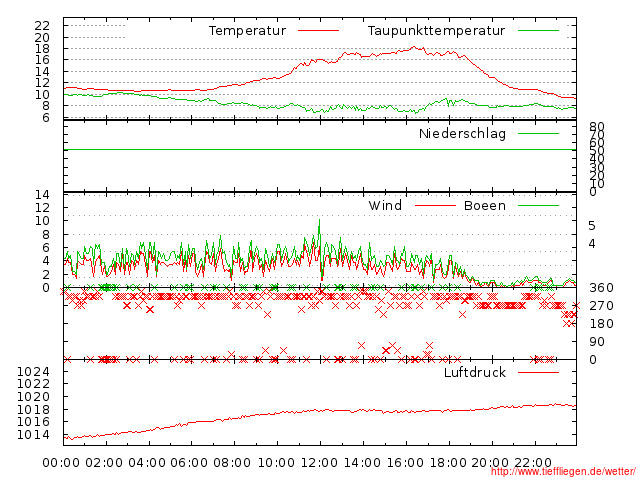Click the Wind legend label
This screenshot has width=640, height=480.
tap(385, 206)
